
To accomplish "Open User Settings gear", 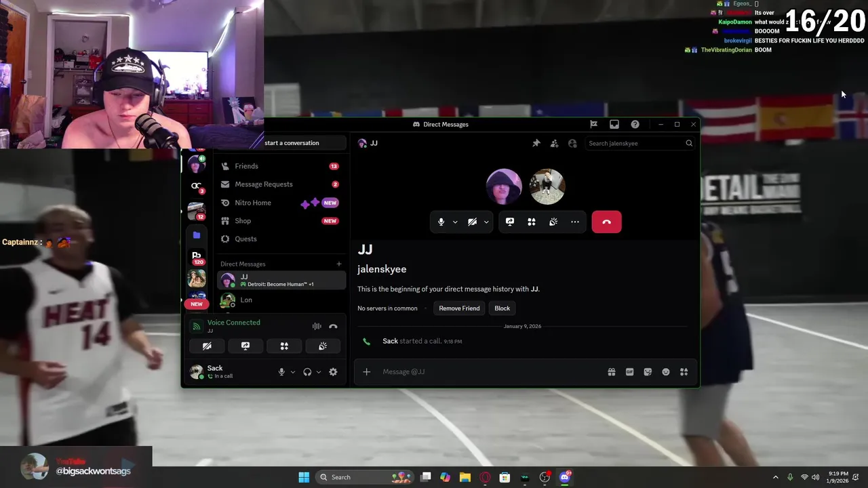I will 333,371.
